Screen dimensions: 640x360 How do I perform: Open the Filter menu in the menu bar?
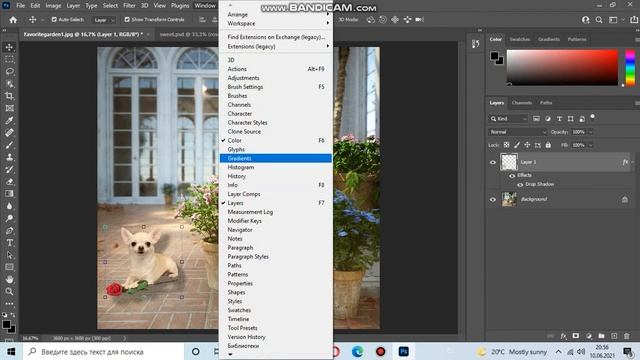coord(129,6)
